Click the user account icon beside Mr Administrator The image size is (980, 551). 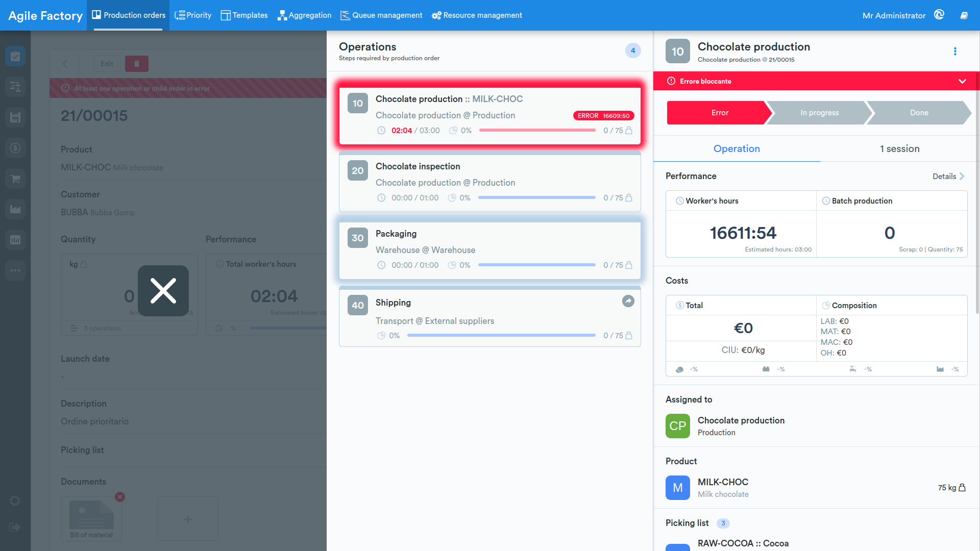[x=939, y=15]
